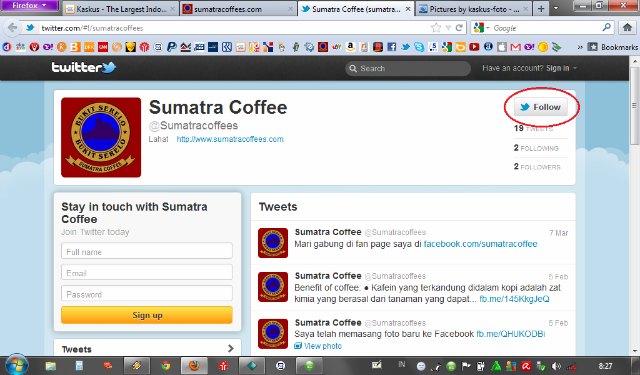Open Chrome from the taskbar
The height and width of the screenshot is (375, 640).
tap(165, 365)
